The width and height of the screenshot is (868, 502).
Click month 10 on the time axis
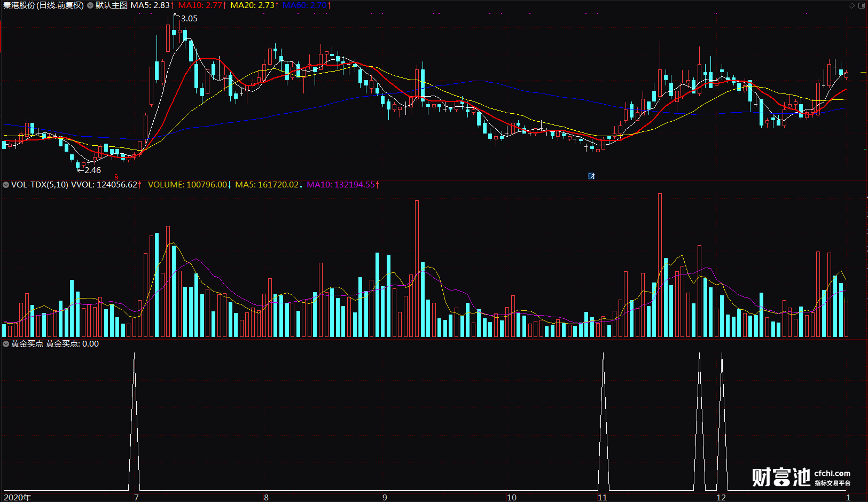tap(512, 497)
